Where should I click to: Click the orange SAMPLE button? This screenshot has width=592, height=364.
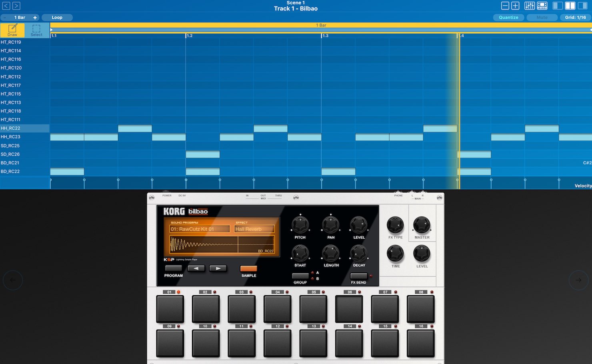click(248, 268)
